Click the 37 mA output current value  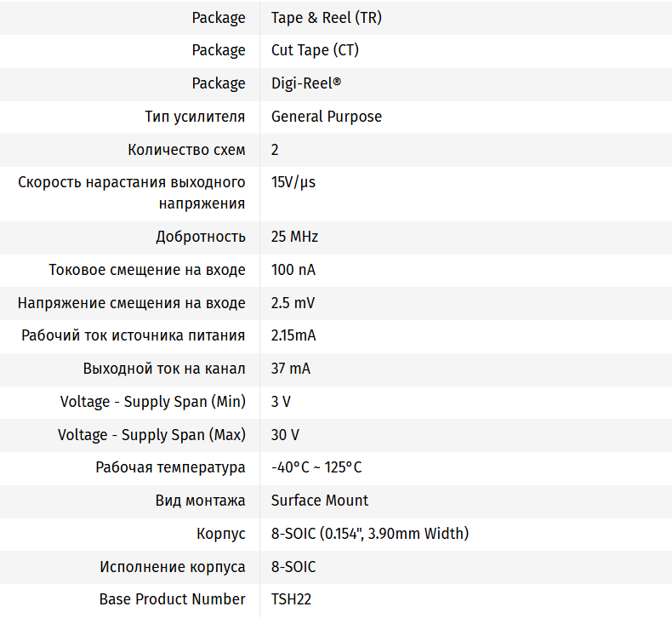pyautogui.click(x=291, y=369)
